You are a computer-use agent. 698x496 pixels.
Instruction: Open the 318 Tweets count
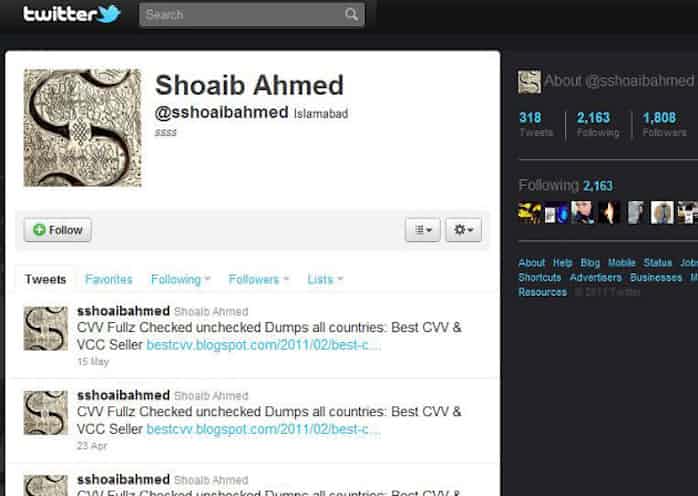[x=536, y=124]
